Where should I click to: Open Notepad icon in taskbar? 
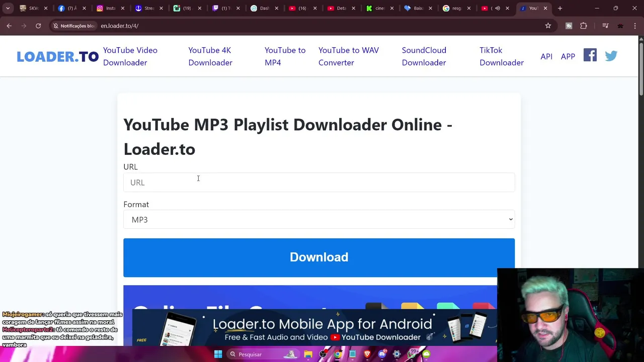tap(352, 354)
